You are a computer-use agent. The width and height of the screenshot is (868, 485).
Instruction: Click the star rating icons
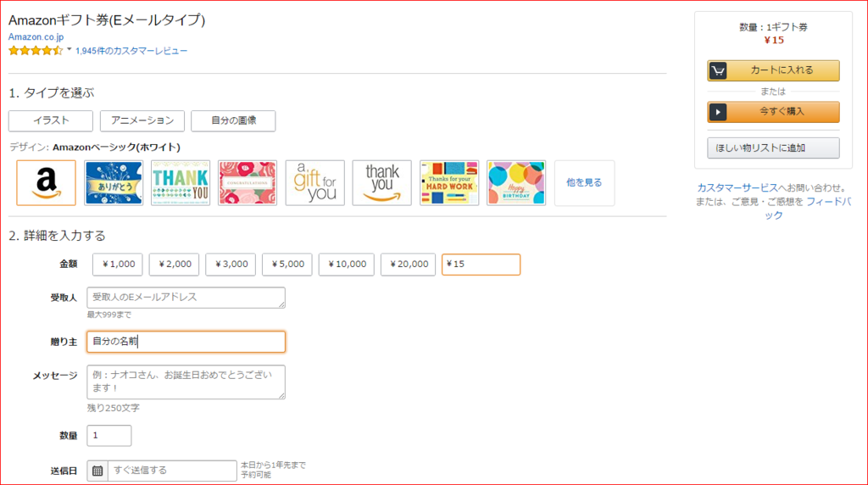(x=36, y=51)
